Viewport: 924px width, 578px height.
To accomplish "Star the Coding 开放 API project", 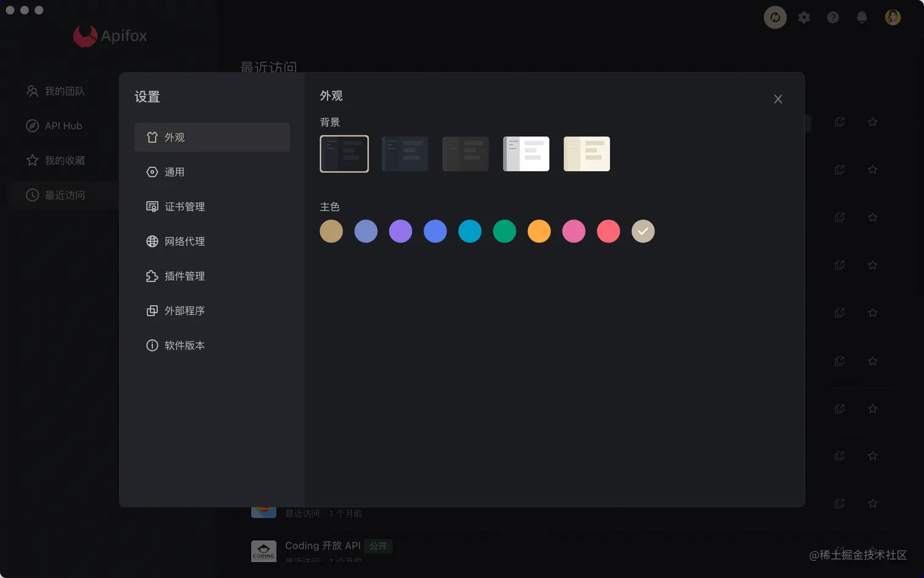I will (873, 550).
